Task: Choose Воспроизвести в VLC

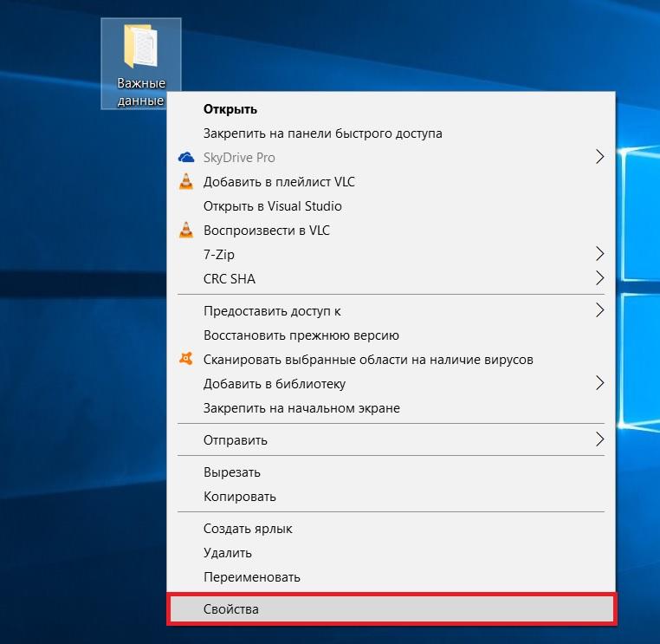Action: 391,231
